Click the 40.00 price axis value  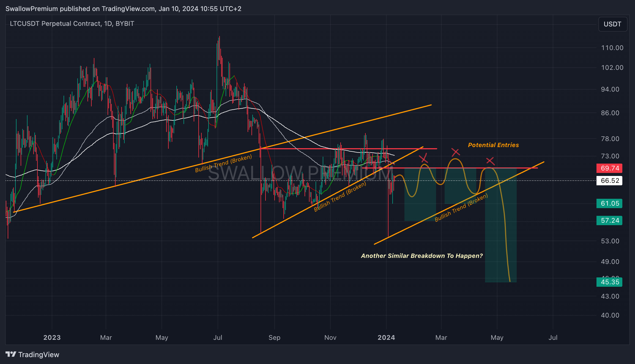point(610,315)
